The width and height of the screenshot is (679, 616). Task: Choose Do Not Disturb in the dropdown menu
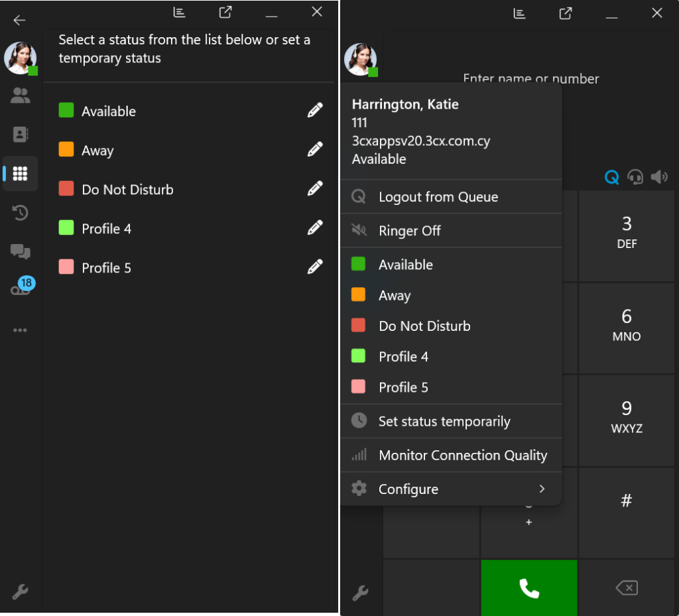click(x=451, y=326)
